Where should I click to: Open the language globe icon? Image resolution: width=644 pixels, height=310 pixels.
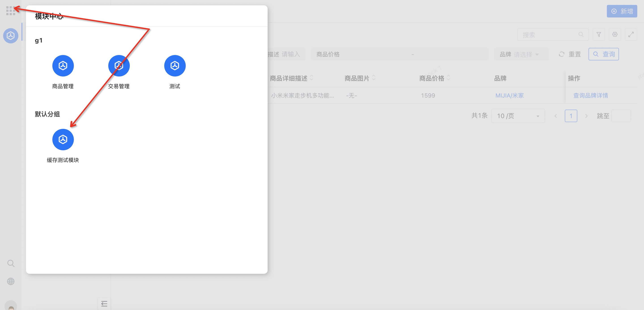pos(11,281)
